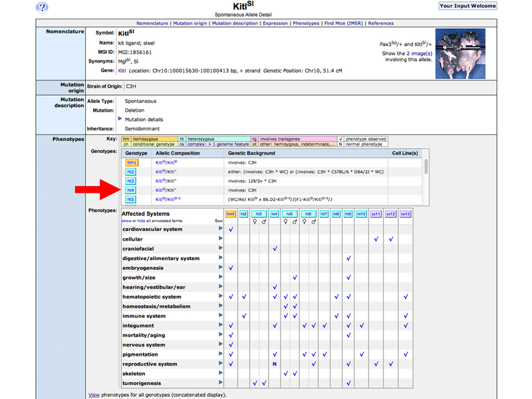The image size is (532, 399).
Task: Select ht4 genotype badge in table
Action: (130, 190)
